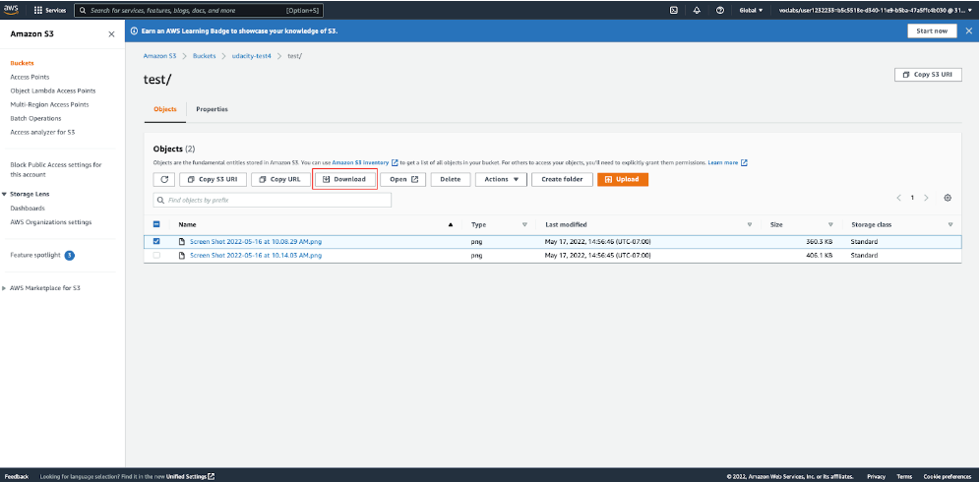This screenshot has height=482, width=980.
Task: Open Access analyzer for S3
Action: pyautogui.click(x=42, y=132)
